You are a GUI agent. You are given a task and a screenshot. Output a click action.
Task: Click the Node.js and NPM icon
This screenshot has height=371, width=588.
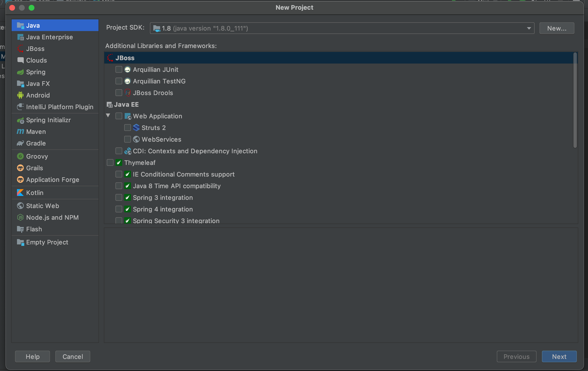pyautogui.click(x=20, y=218)
